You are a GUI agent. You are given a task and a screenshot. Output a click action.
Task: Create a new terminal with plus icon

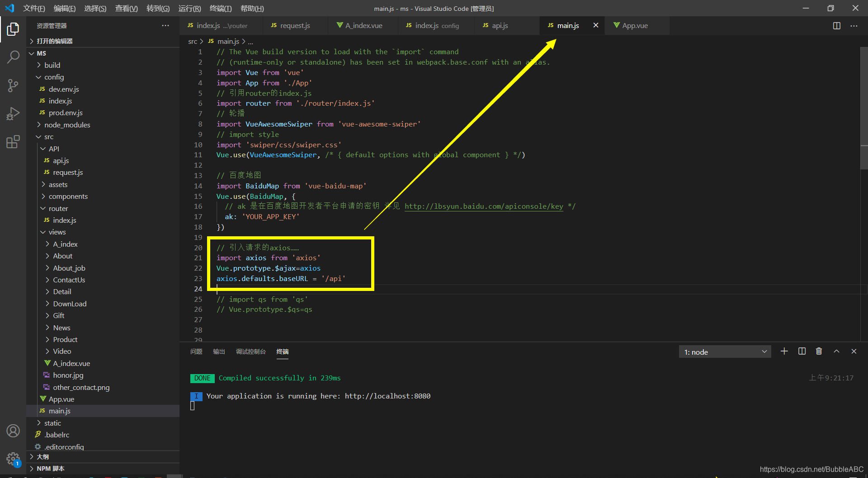[784, 351]
